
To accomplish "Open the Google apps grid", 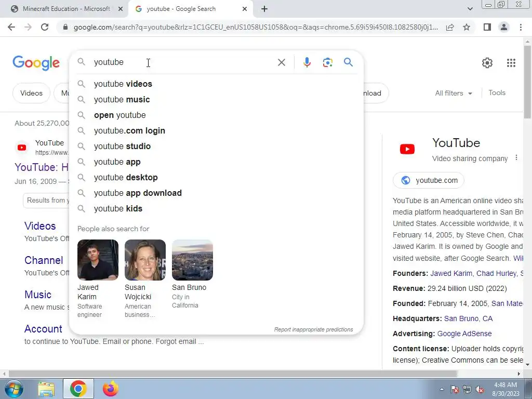I will (x=511, y=63).
